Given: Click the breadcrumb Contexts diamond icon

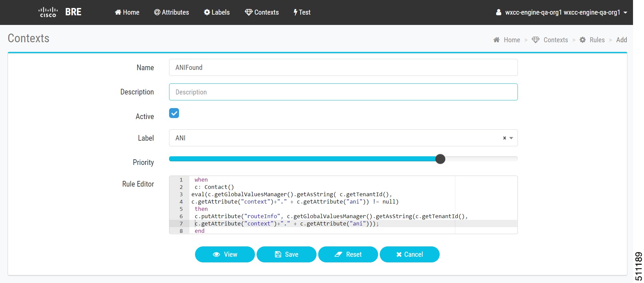Looking at the screenshot, I should 536,40.
